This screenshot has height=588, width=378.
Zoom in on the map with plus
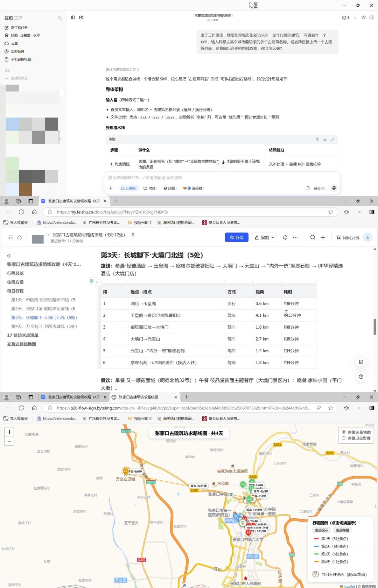click(9, 432)
